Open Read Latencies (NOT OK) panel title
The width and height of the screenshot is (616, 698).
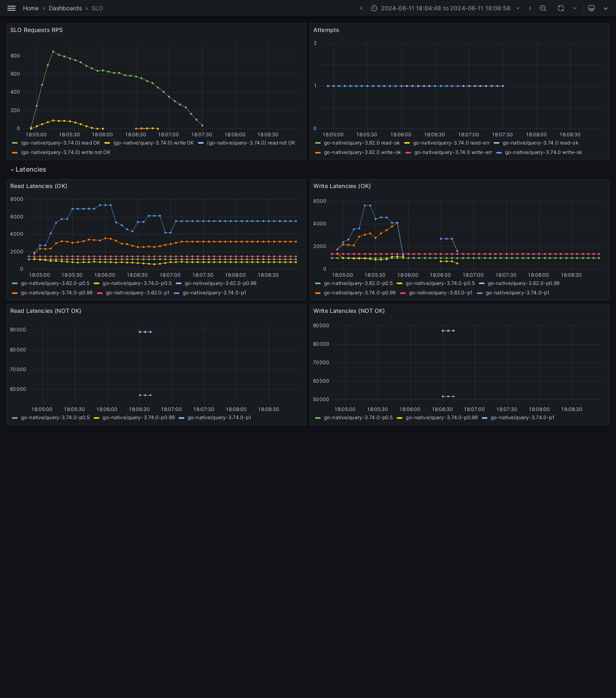(46, 311)
